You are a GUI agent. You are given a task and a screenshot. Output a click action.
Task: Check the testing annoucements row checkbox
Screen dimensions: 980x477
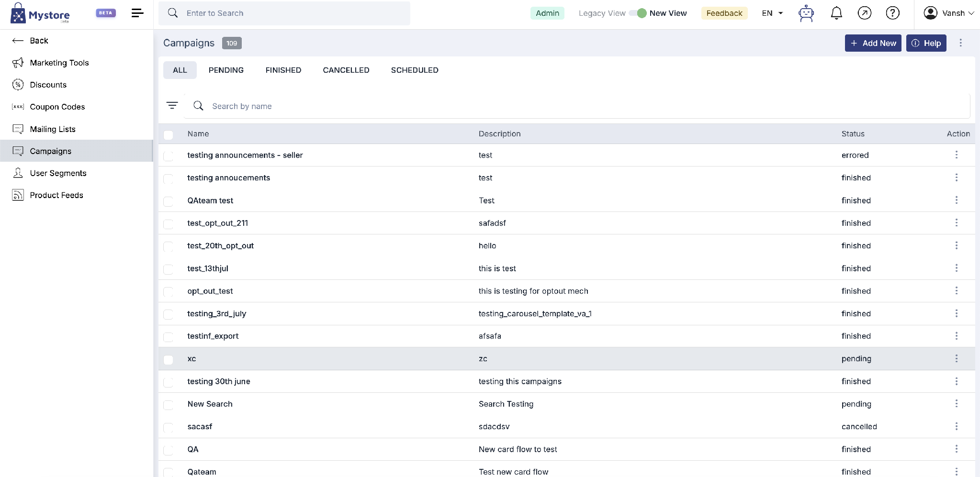pyautogui.click(x=169, y=179)
